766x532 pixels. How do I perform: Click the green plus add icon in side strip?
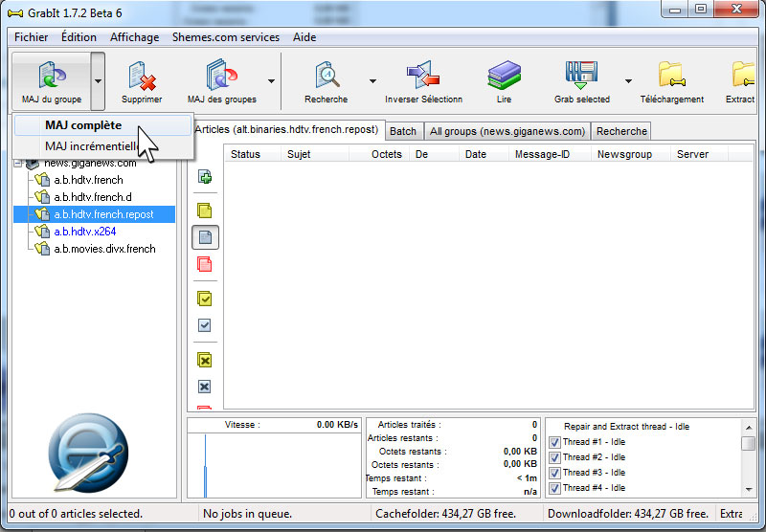[x=205, y=177]
